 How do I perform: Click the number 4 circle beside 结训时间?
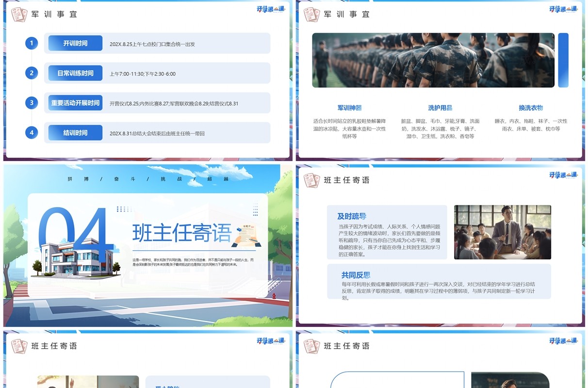coord(32,132)
